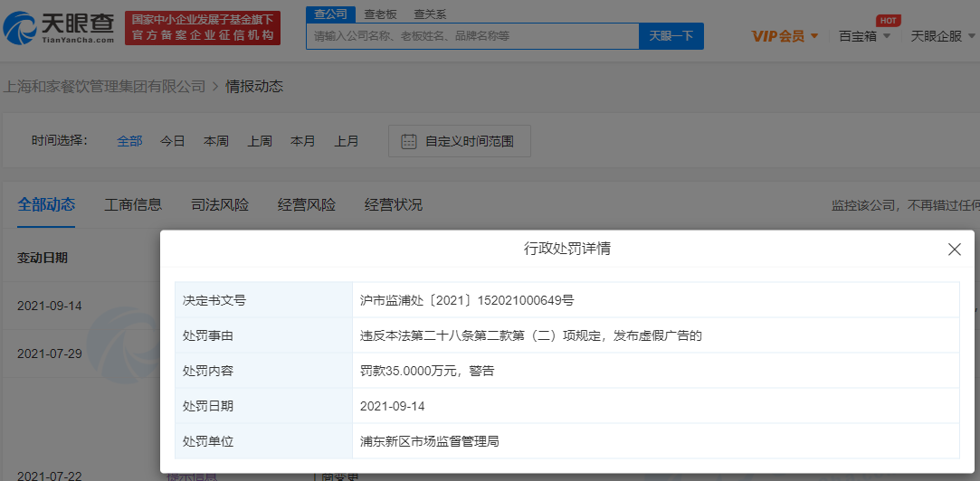Click the 情报动态 breadcrumb text
The width and height of the screenshot is (980, 481).
[x=254, y=87]
